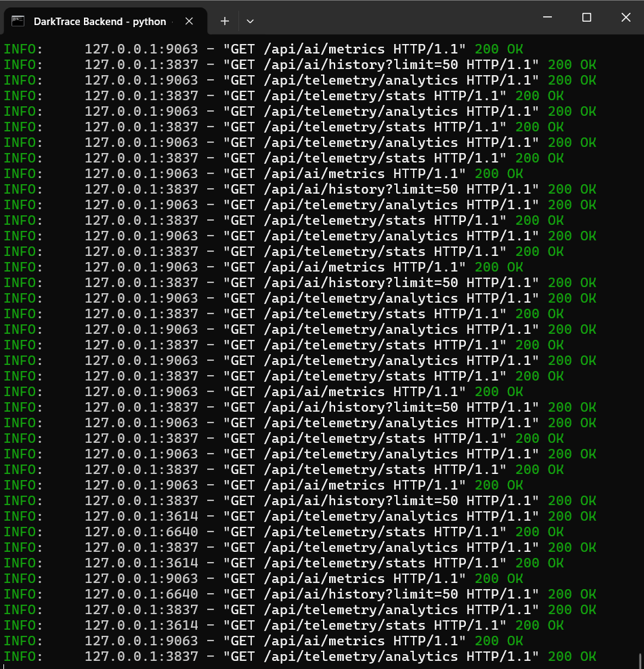Image resolution: width=644 pixels, height=669 pixels.
Task: Click /api/telemetry/stats on the 127.0.0.1:6640 line
Action: (x=345, y=532)
